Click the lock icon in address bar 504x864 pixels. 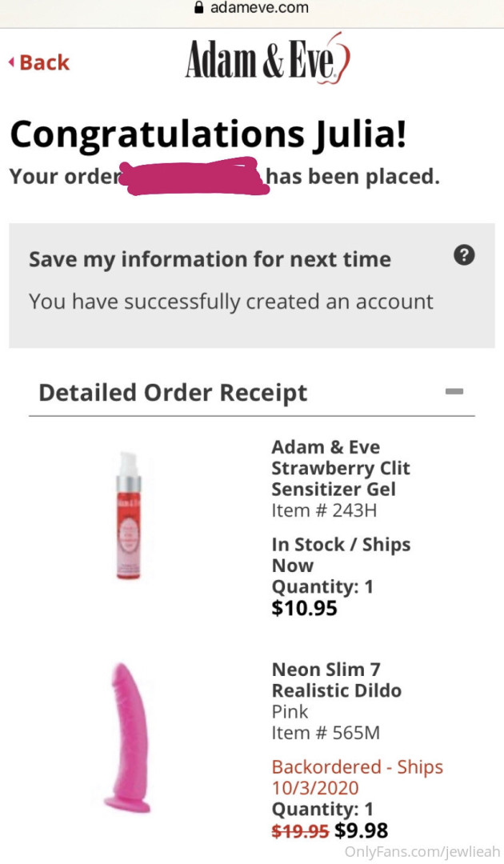199,7
